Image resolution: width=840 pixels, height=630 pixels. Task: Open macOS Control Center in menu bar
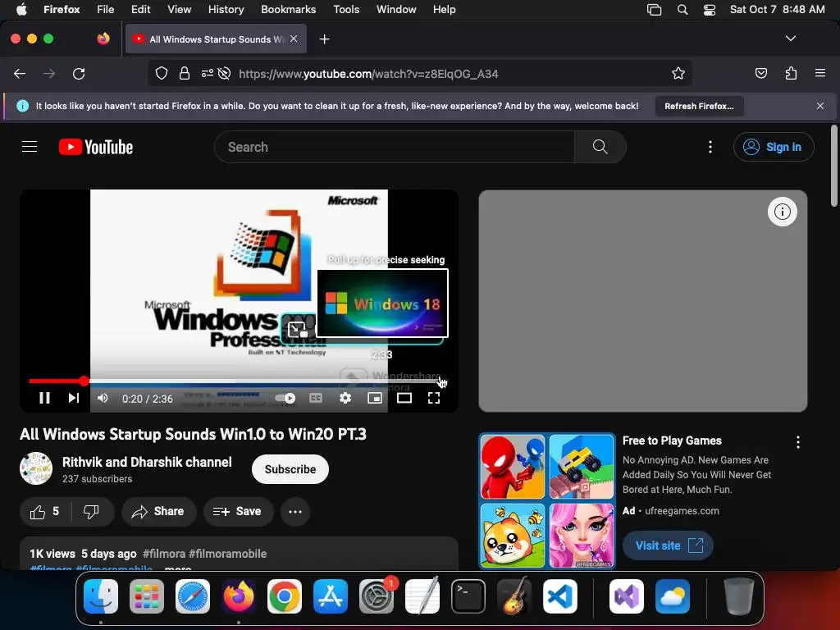point(710,10)
